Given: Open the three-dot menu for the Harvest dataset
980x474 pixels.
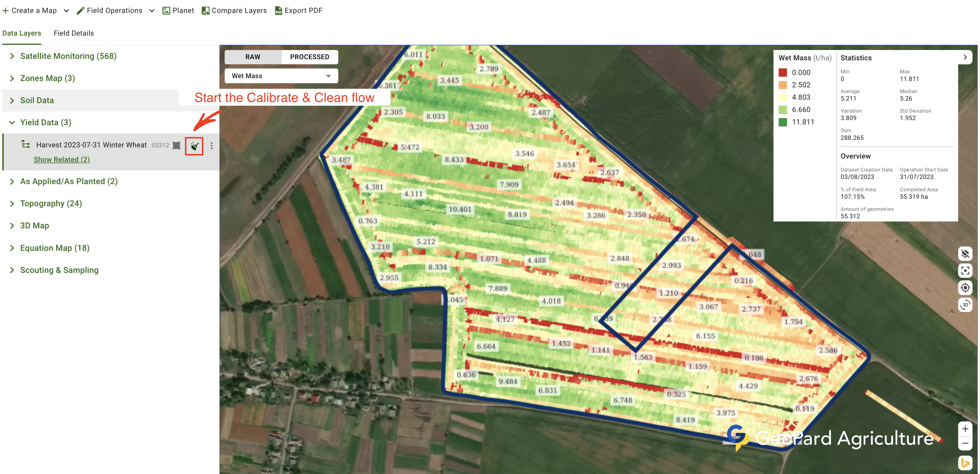Looking at the screenshot, I should [211, 146].
